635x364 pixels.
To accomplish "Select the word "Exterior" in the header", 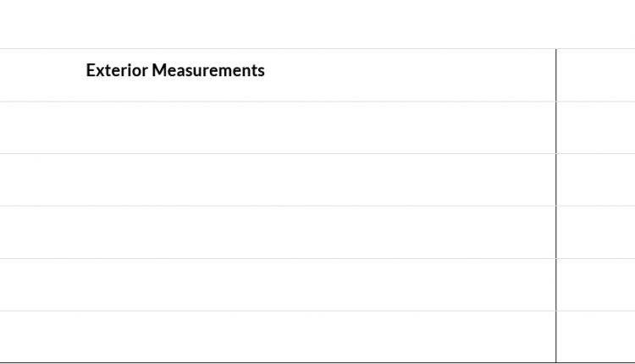I will coord(117,70).
